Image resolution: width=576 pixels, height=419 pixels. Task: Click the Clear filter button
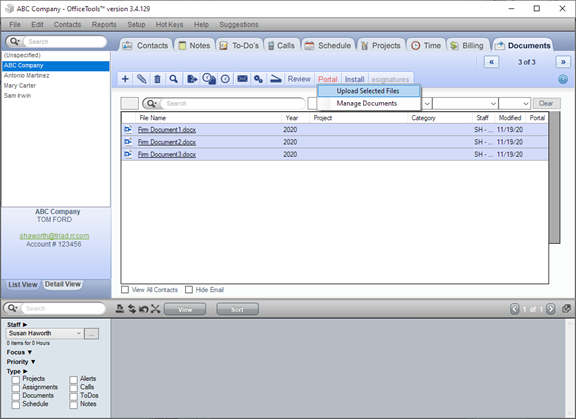(x=546, y=104)
